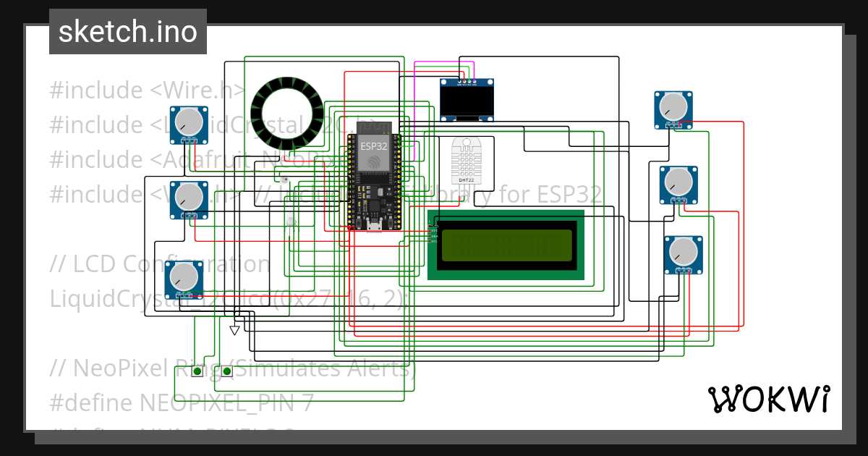Image resolution: width=868 pixels, height=456 pixels.
Task: Click the #define NEOPIXEL_PIN 7 line
Action: [x=182, y=402]
